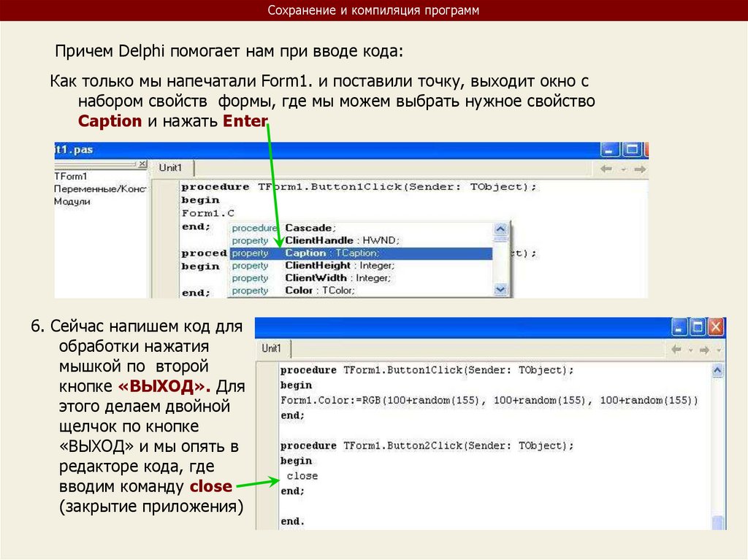Select the TForm1 node in Code Explorer
The width and height of the screenshot is (748, 560).
click(71, 176)
